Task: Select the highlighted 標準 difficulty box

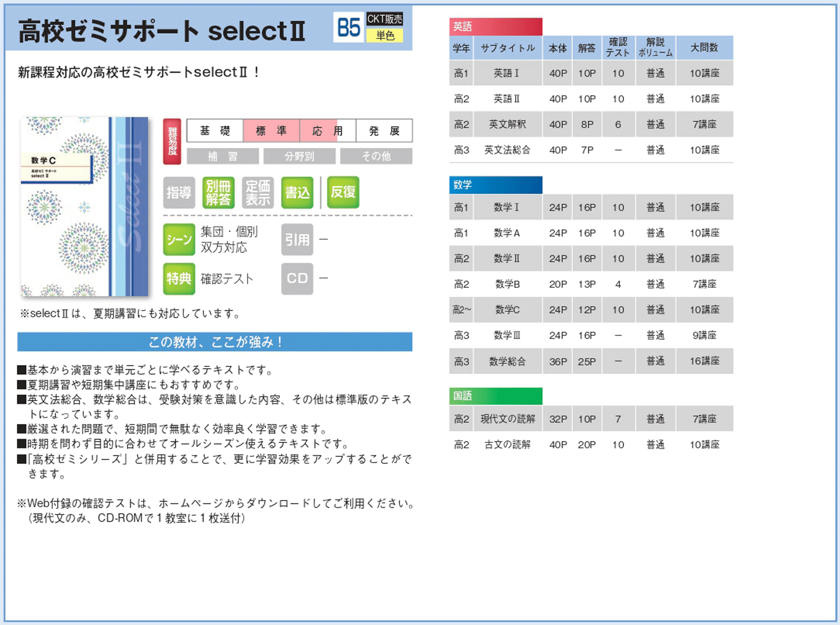Action: pyautogui.click(x=271, y=131)
